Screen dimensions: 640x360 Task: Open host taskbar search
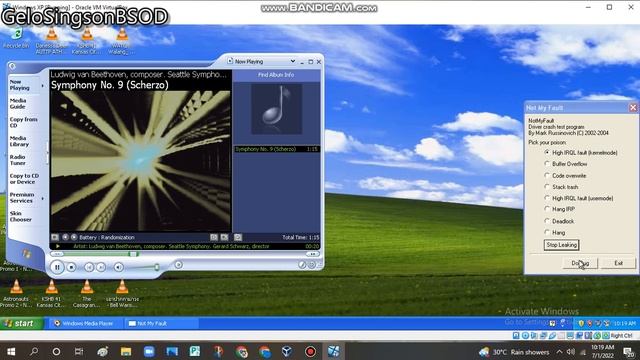34,351
